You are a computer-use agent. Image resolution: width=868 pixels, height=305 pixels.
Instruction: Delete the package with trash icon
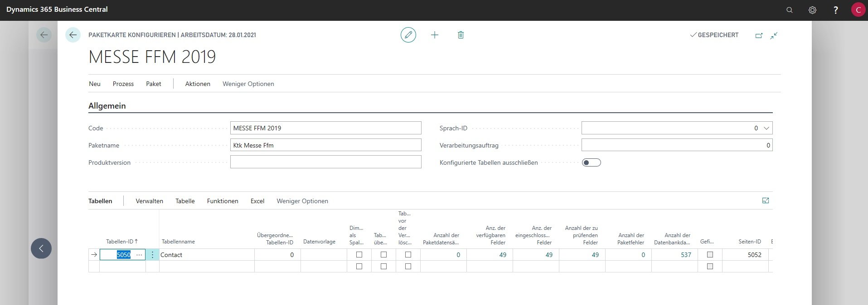pyautogui.click(x=461, y=35)
